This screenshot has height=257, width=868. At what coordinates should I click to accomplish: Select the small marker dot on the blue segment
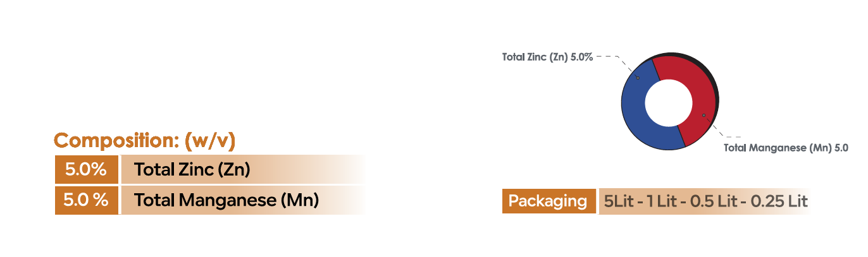(638, 78)
